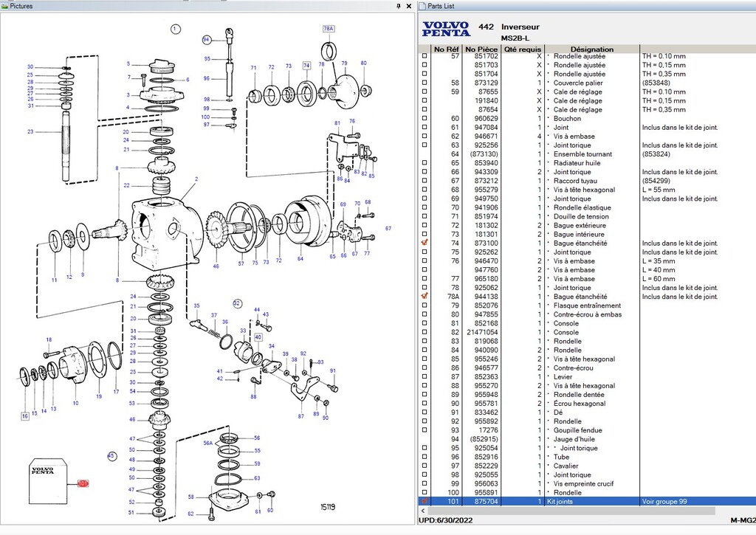Click the Douille de tension designation
756x535 pixels.
tap(581, 216)
